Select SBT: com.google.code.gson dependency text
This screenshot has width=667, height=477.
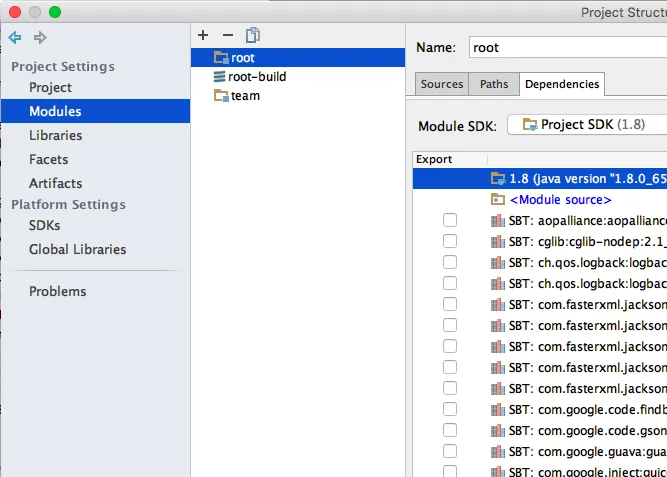[588, 430]
